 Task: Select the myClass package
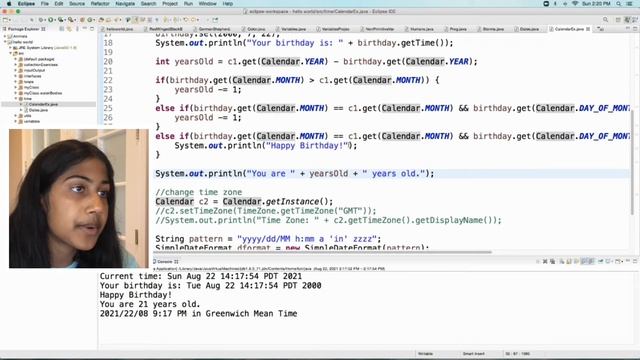coord(31,87)
